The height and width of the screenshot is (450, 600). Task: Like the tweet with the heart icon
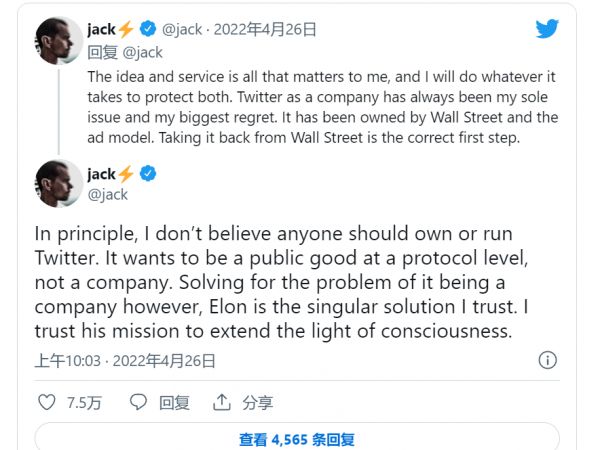tap(46, 403)
